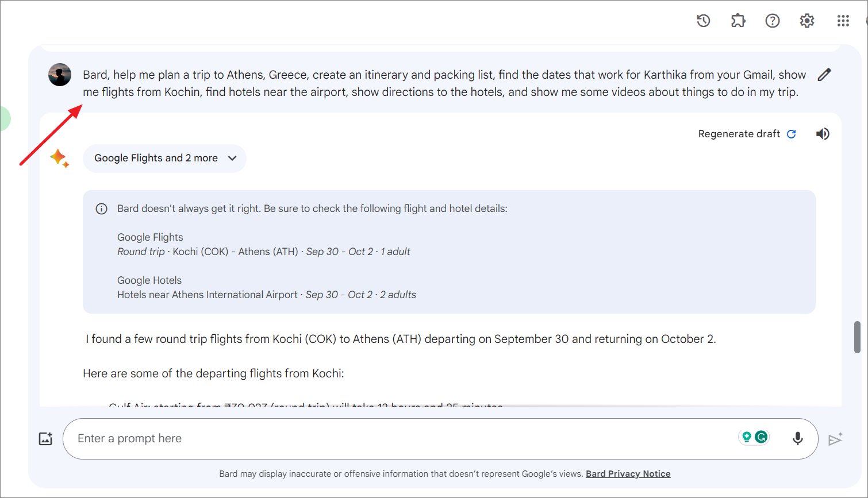
Task: Click the Bard sparkle logo
Action: [59, 158]
